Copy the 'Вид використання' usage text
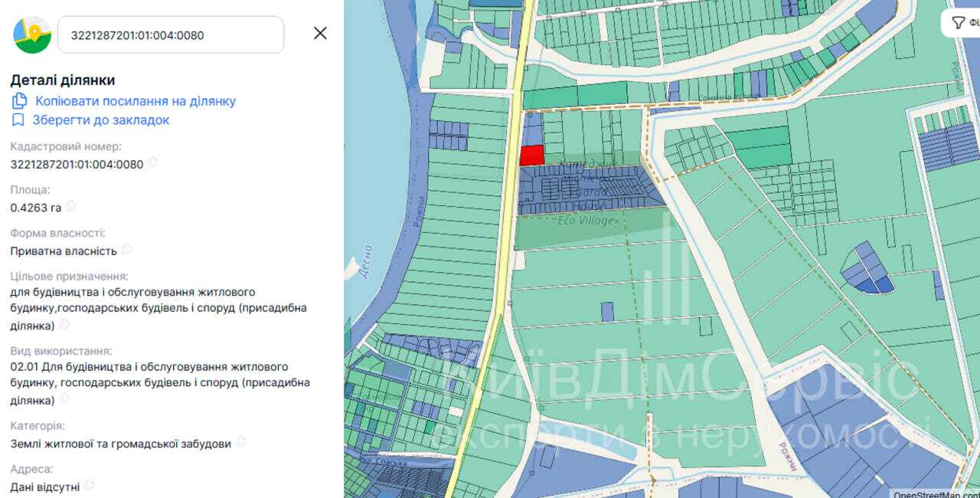 (x=64, y=398)
